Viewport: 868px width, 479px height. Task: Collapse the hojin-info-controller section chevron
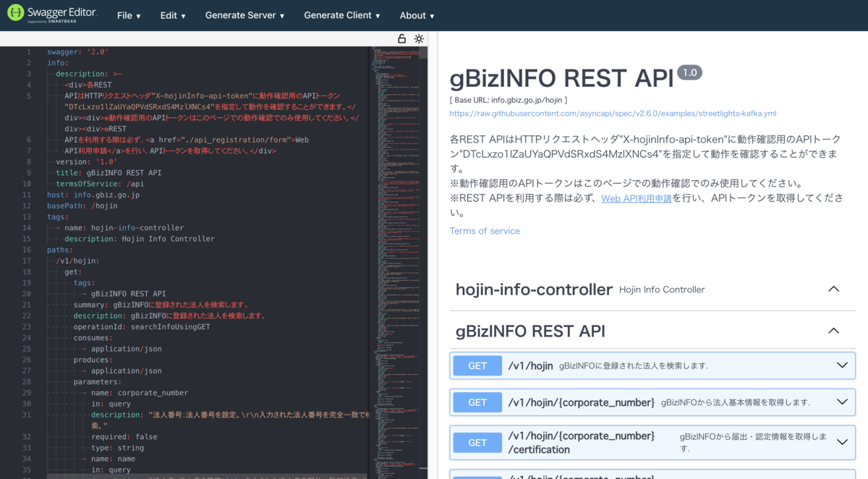point(833,289)
